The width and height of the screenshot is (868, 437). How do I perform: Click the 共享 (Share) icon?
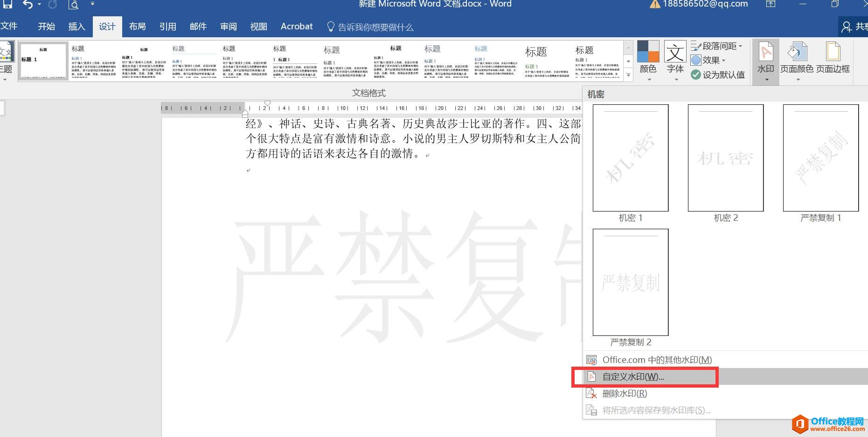847,27
